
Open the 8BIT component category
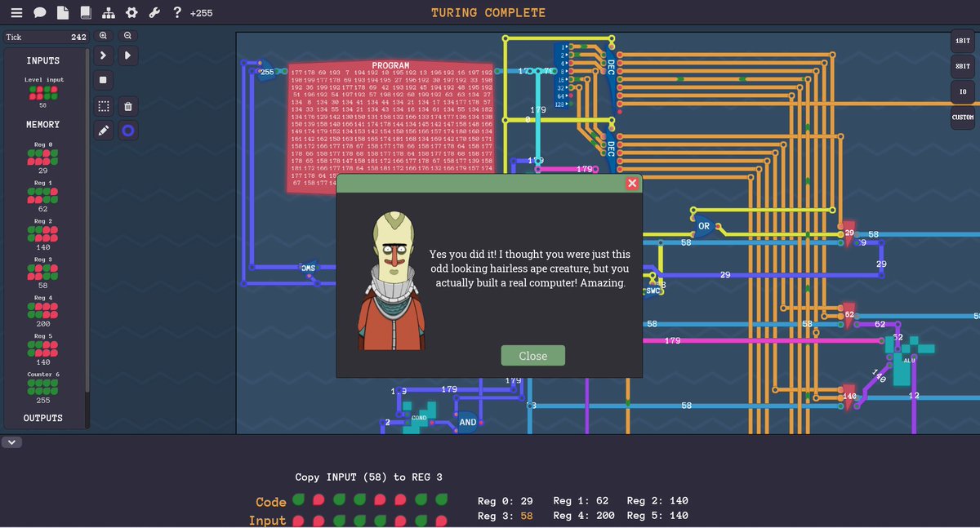coord(962,67)
